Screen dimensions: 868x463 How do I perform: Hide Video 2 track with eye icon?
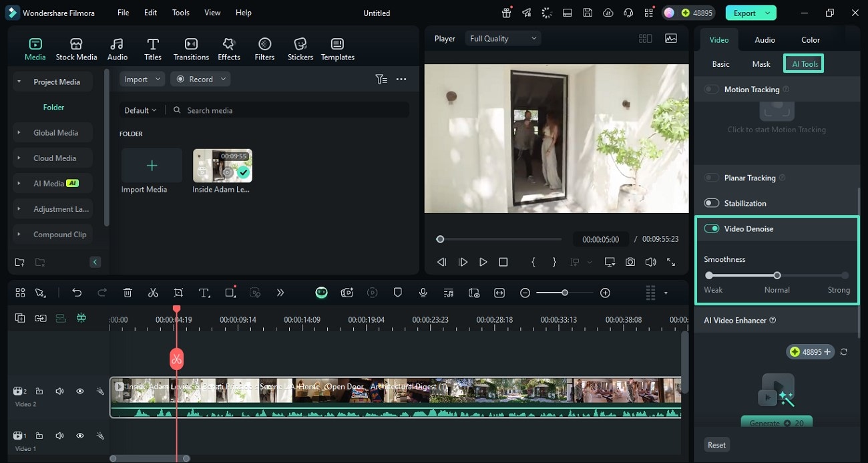79,392
